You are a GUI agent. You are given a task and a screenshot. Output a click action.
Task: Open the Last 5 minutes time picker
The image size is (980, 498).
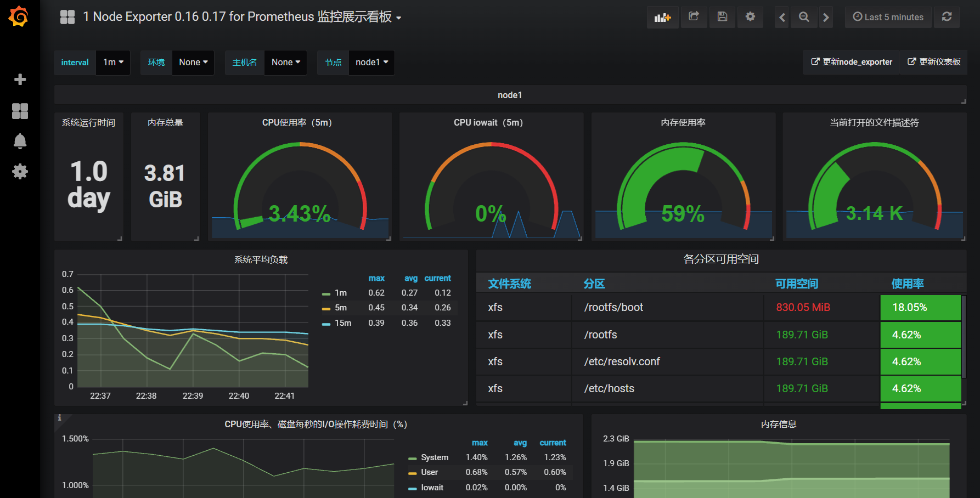[x=888, y=17]
